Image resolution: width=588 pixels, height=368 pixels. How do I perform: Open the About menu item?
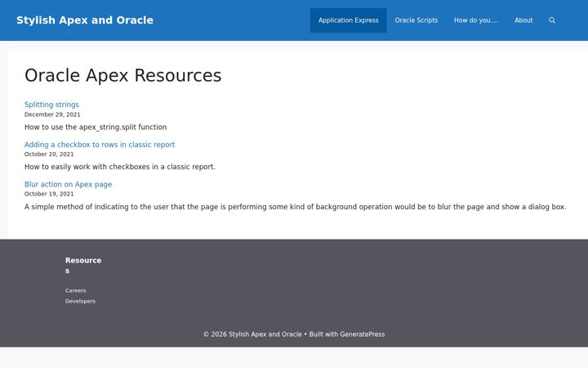tap(523, 20)
